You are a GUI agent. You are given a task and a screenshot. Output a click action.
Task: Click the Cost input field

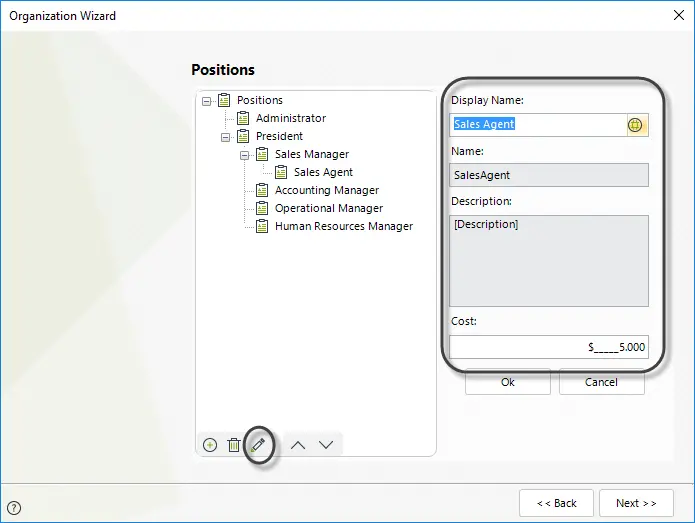549,347
